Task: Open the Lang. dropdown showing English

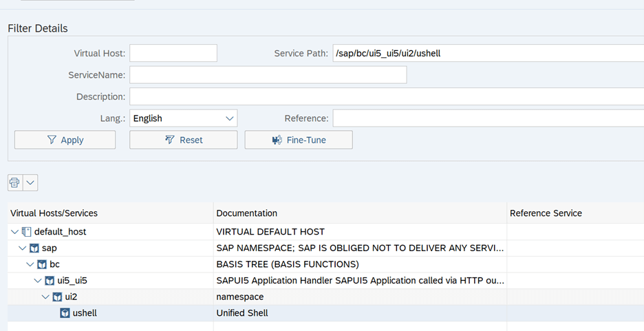Action: (x=183, y=118)
